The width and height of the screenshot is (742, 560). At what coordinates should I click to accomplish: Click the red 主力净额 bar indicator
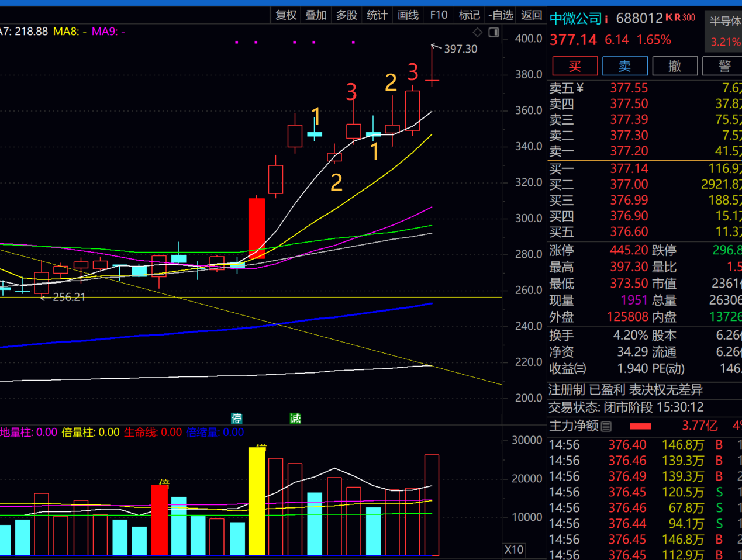click(x=640, y=426)
